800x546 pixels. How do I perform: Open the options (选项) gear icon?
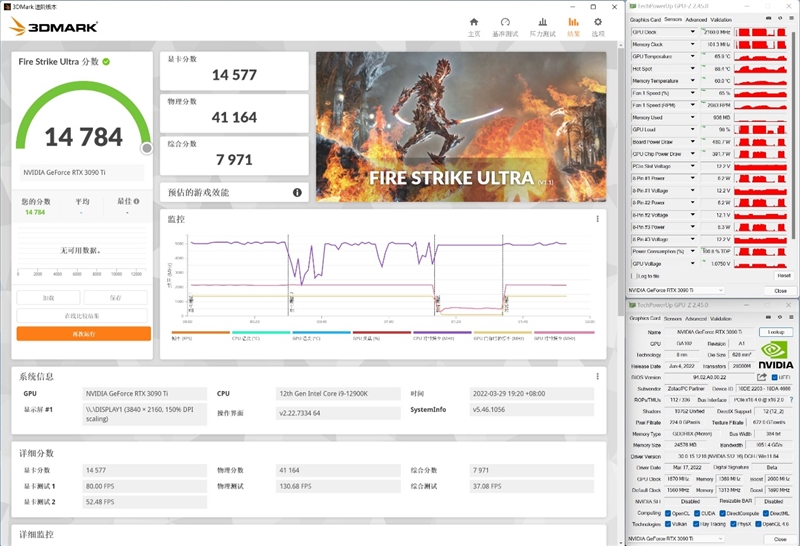(x=598, y=22)
